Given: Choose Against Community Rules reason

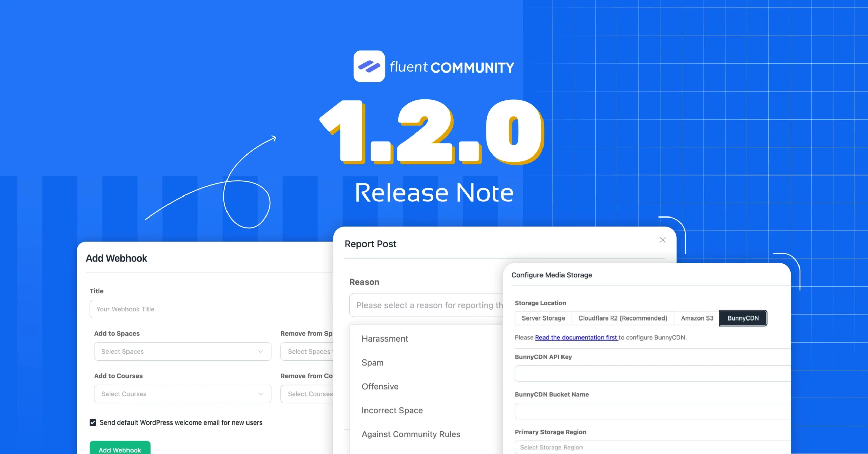Looking at the screenshot, I should [411, 434].
